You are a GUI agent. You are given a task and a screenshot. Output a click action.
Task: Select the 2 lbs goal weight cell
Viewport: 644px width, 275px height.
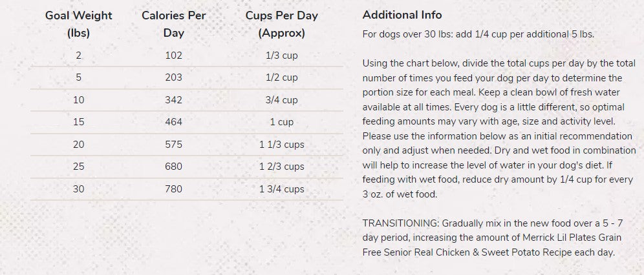pyautogui.click(x=78, y=56)
